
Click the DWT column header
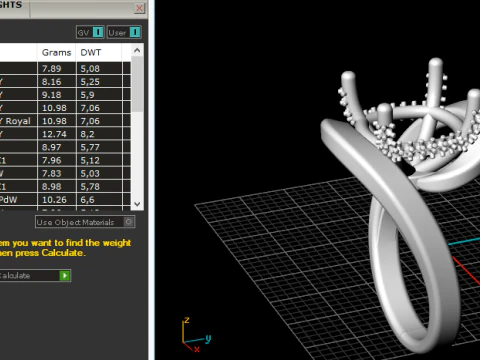coord(99,52)
